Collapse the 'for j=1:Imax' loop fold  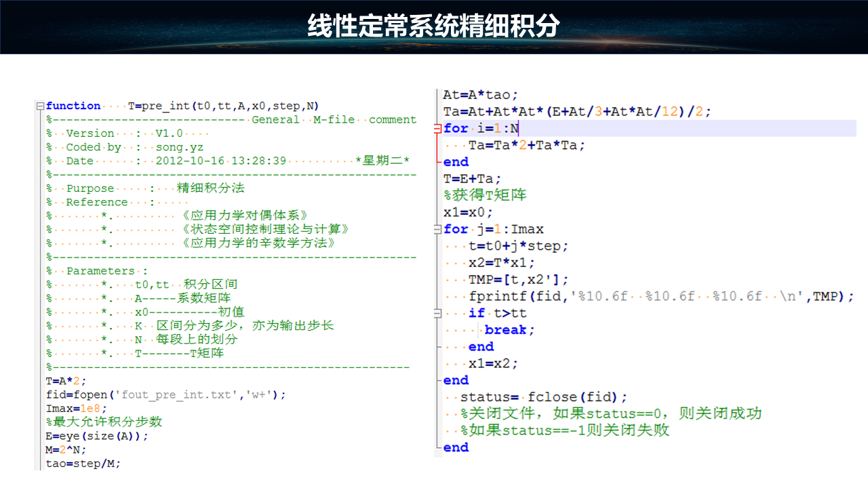click(x=438, y=230)
